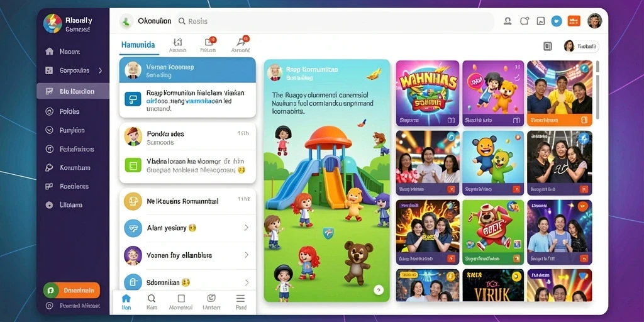Viewport: 644px width, 322px height.
Task: Click the chat bubble icon in top bar
Action: 524,21
